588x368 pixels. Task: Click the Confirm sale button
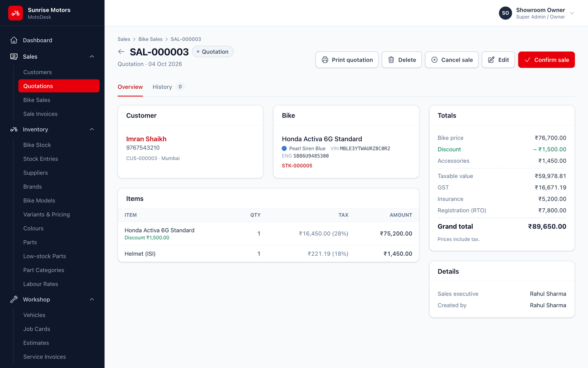point(546,60)
